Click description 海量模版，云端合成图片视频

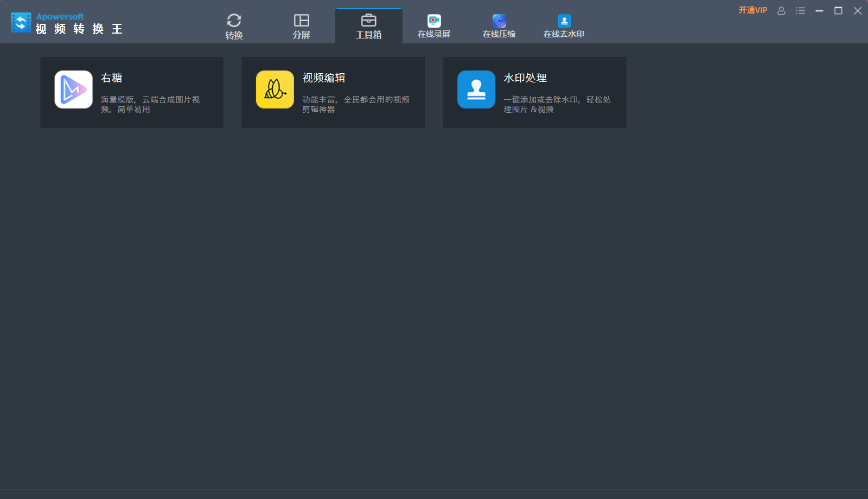click(150, 104)
